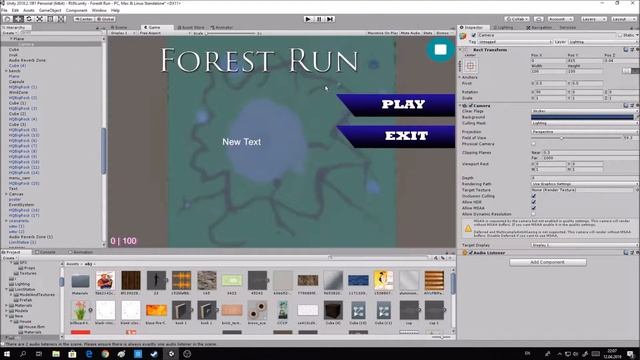
Task: Switch to the Lighting tab
Action: 503,27
